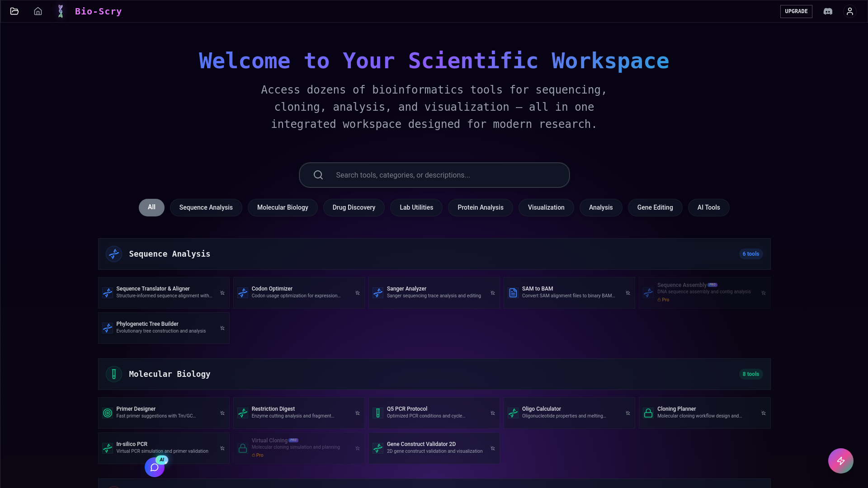Click the 8 tools count badge
The height and width of the screenshot is (488, 868).
(x=751, y=374)
